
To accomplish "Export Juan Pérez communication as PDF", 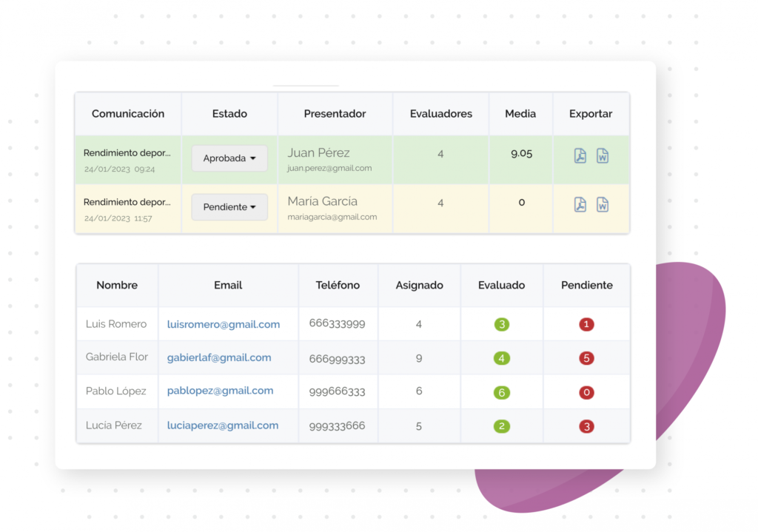I will 580,156.
